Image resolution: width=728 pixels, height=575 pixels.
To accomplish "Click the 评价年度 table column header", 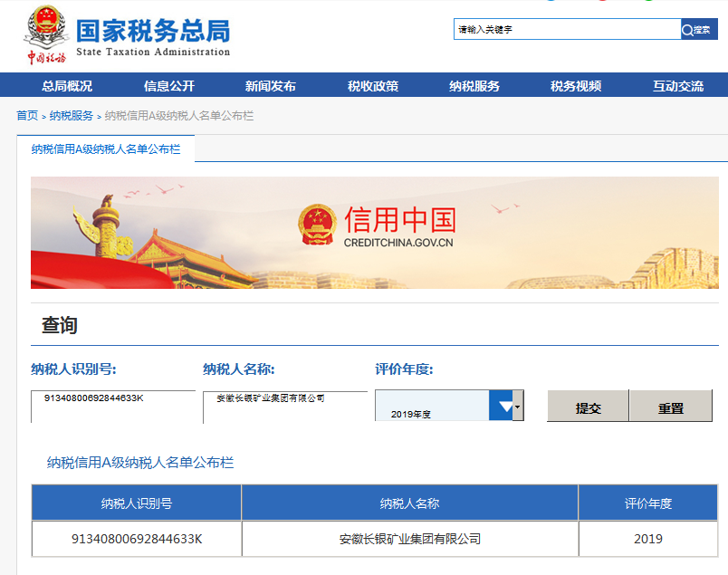I will tap(648, 503).
